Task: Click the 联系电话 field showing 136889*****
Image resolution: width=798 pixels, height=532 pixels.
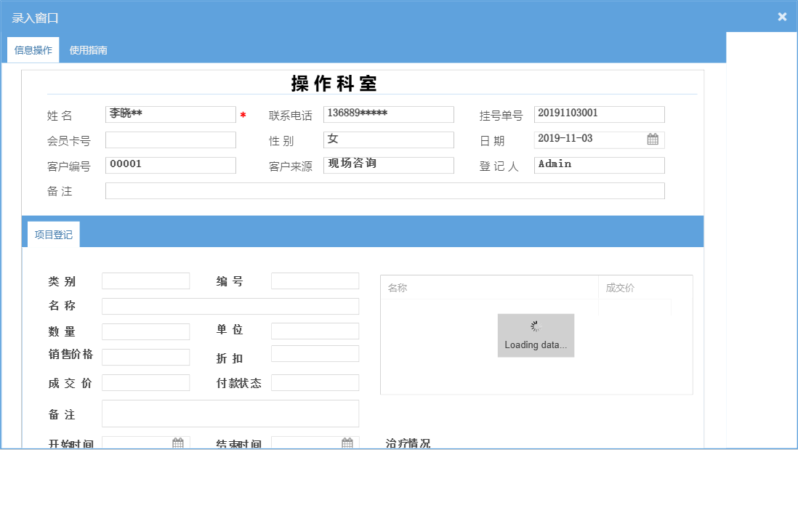Action: pos(388,114)
